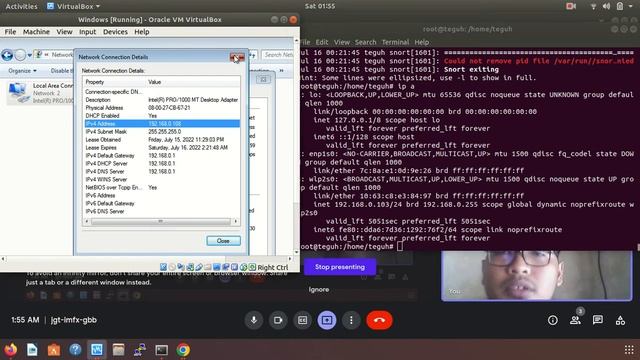Screen dimensions: 640x360
Task: Show everyone participants panel
Action: pyautogui.click(x=576, y=320)
